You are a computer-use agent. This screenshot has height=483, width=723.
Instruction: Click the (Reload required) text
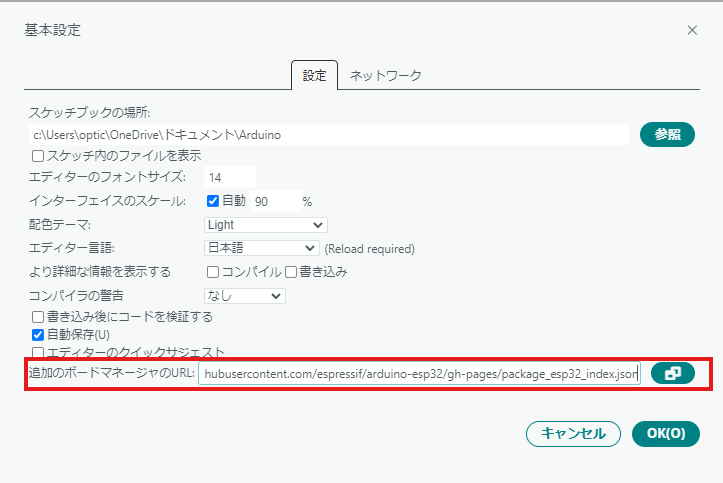[x=369, y=249]
